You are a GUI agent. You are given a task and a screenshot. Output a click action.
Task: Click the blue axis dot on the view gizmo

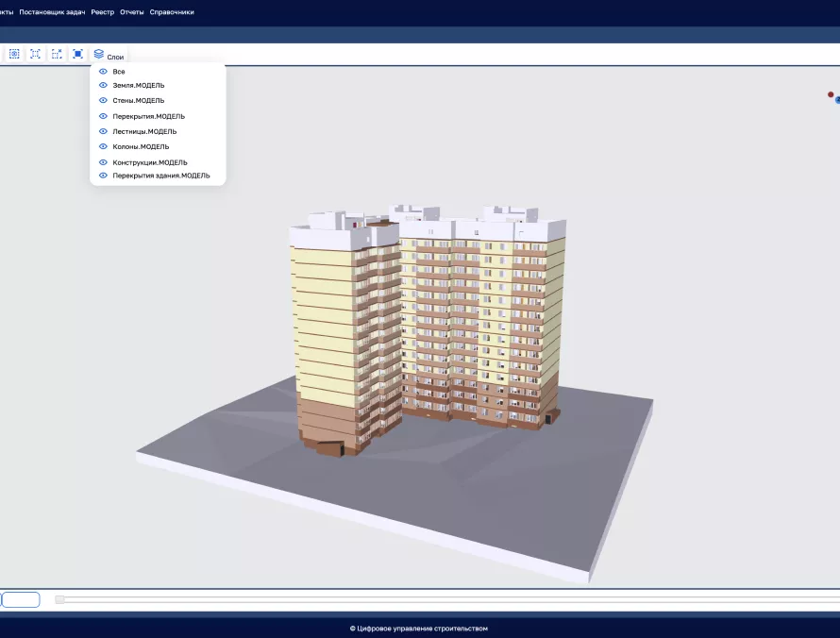pyautogui.click(x=837, y=99)
